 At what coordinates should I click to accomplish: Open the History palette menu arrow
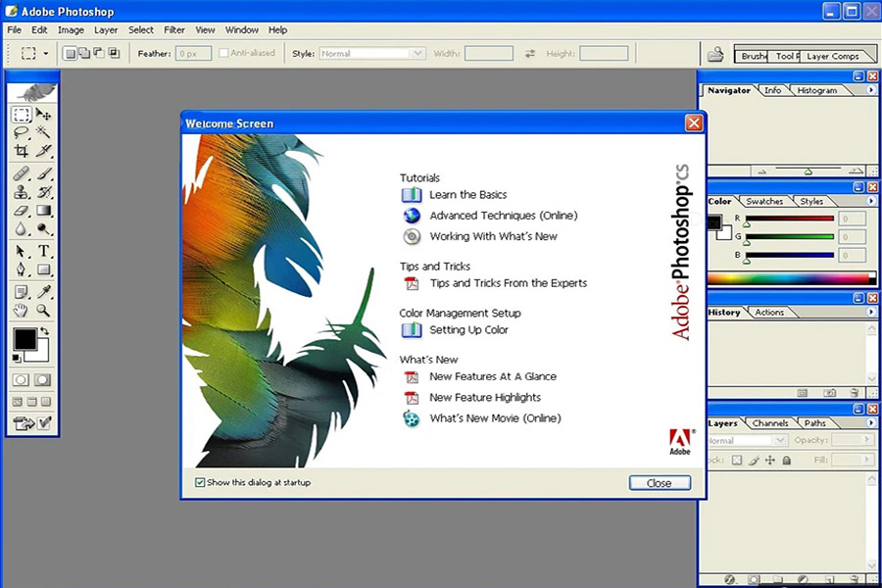(x=871, y=312)
